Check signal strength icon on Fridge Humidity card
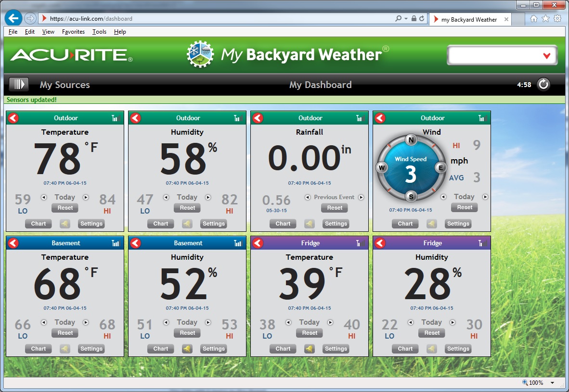Viewport: 569px width, 392px height. (483, 243)
